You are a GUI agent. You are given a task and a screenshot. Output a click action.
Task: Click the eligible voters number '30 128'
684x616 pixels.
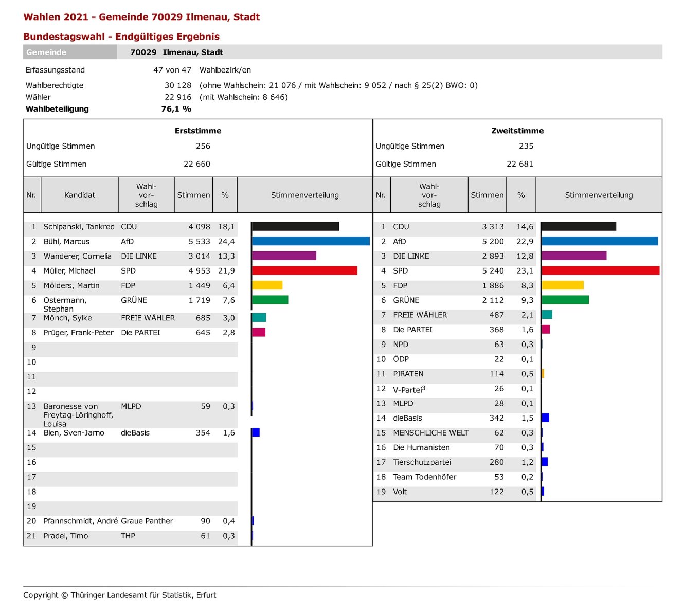(178, 85)
